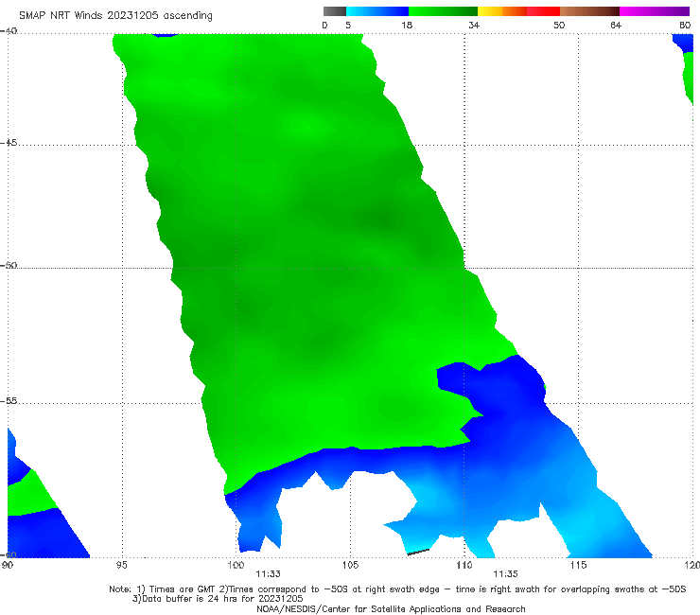
Task: Click the longitude label '115'
Action: pyautogui.click(x=579, y=565)
